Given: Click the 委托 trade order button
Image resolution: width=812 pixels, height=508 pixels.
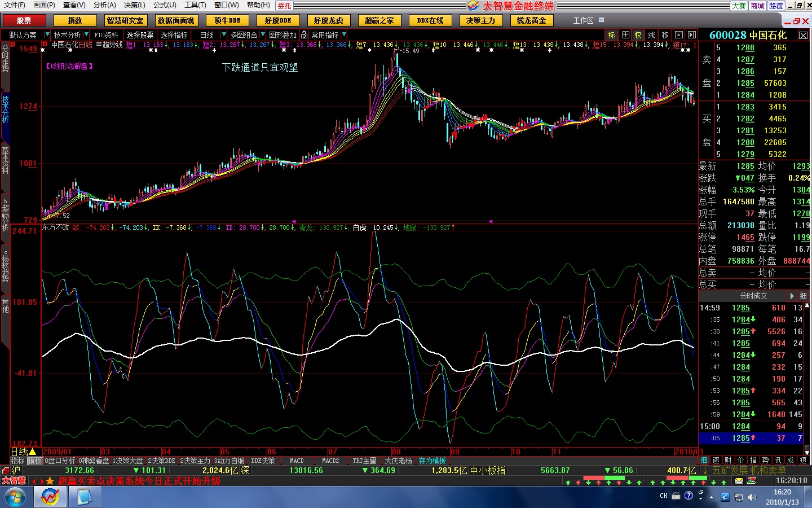Looking at the screenshot, I should point(285,6).
